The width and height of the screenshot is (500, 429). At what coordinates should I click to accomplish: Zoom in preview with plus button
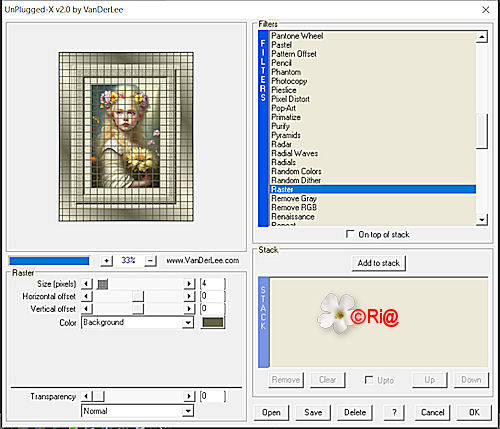106,261
